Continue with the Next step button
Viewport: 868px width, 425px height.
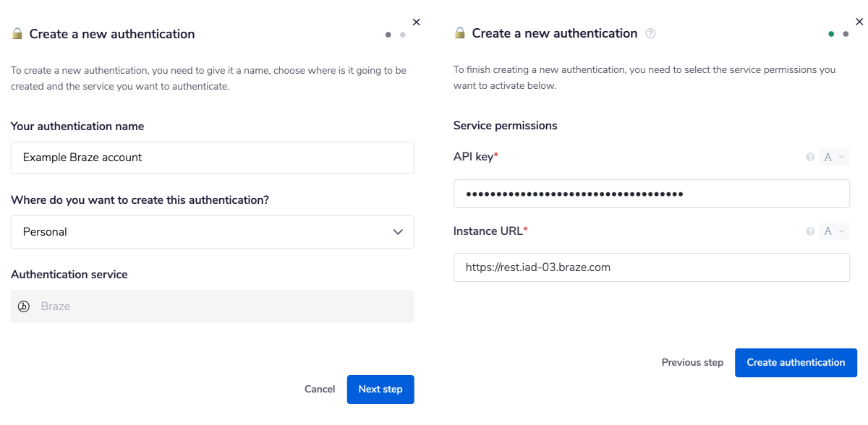[x=380, y=390]
